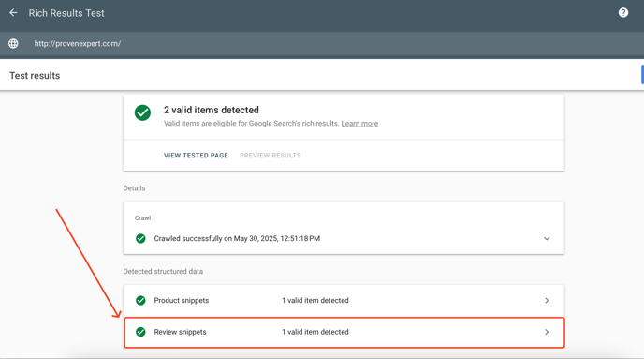Open the Product snippets row chevron
This screenshot has width=644, height=359.
coord(547,301)
